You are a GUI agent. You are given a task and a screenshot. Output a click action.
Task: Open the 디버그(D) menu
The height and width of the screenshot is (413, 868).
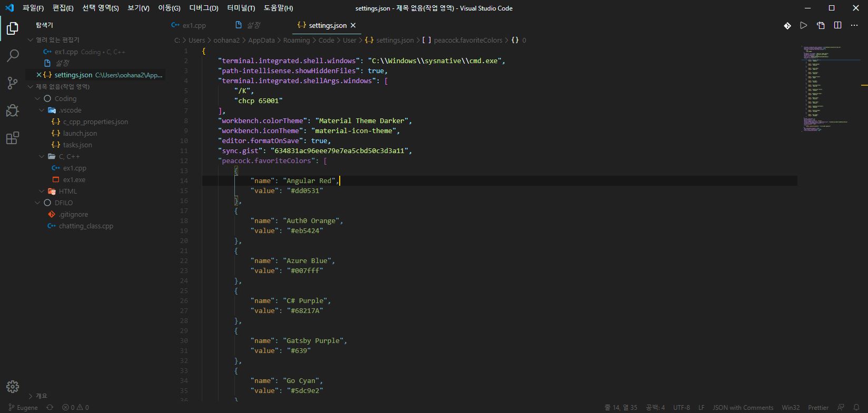pos(204,8)
